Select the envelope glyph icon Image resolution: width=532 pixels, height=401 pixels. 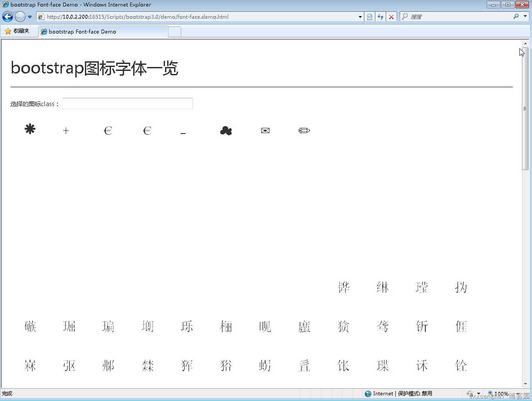click(x=265, y=130)
